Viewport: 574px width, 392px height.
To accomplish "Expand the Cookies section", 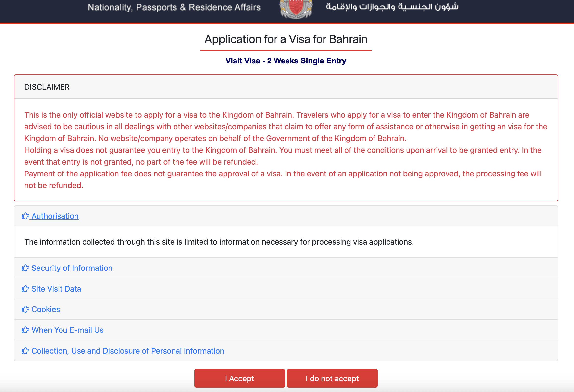I will [x=41, y=309].
